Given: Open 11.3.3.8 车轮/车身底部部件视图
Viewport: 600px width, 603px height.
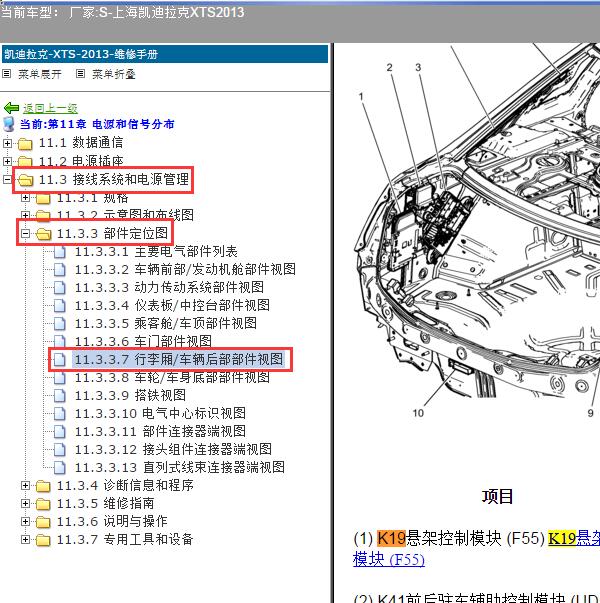Looking at the screenshot, I should click(x=172, y=377).
